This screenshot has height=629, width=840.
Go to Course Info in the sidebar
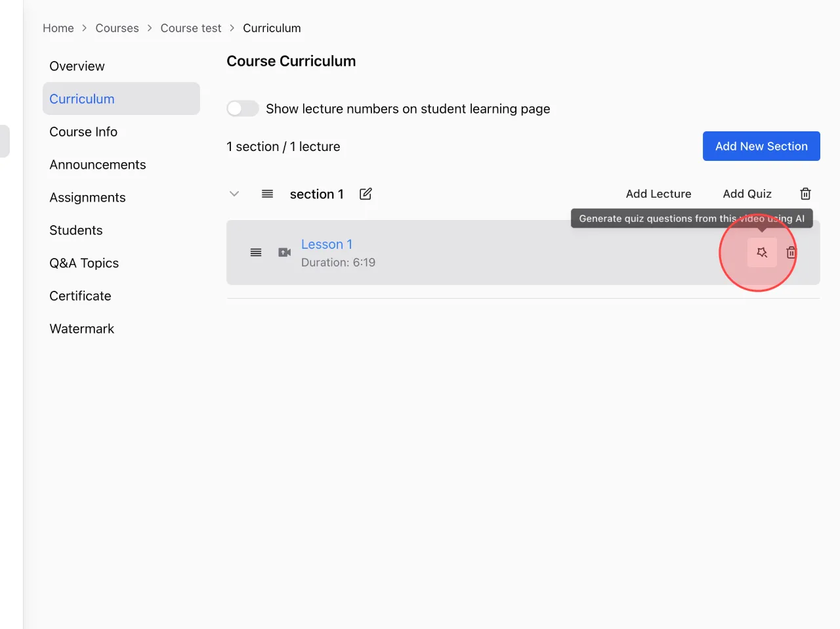coord(121,131)
